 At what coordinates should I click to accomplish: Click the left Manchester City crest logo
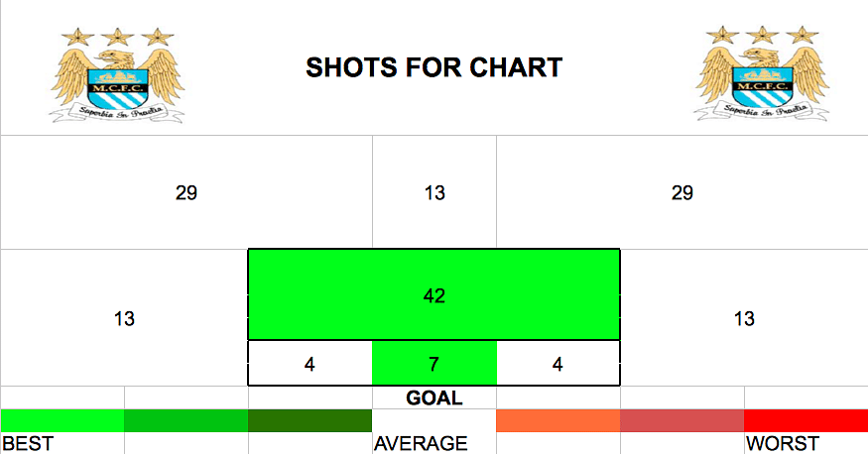[117, 74]
